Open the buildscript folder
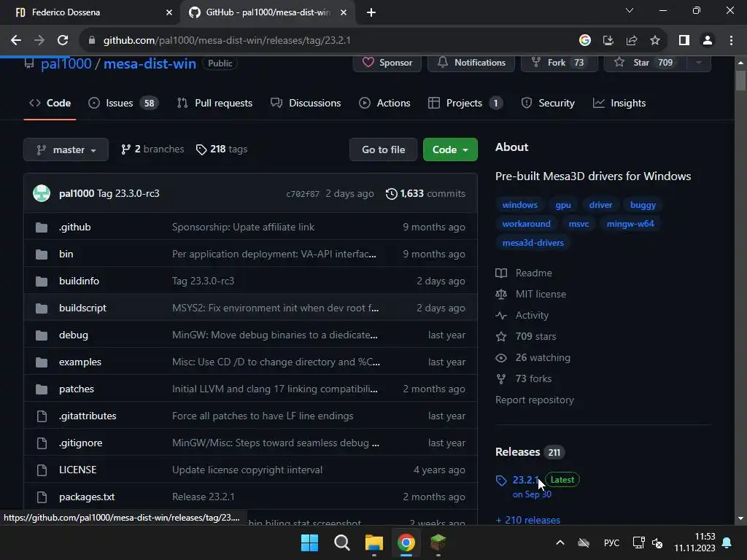The image size is (747, 560). [x=82, y=308]
